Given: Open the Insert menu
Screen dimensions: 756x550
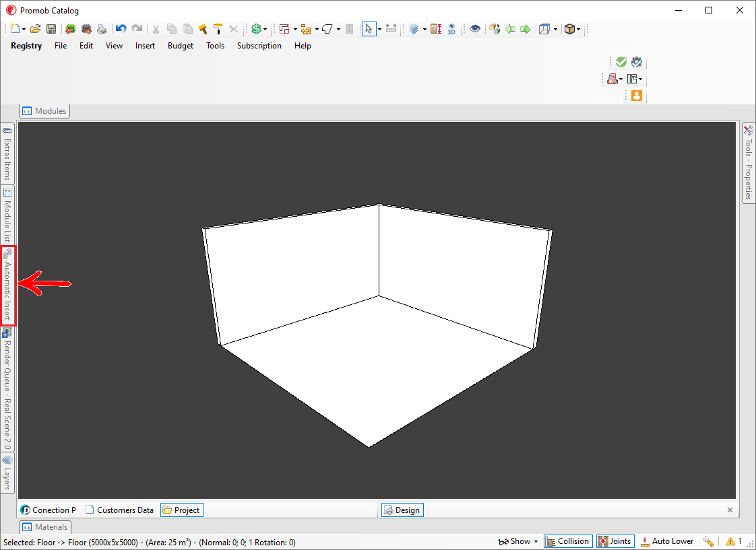Looking at the screenshot, I should click(145, 46).
